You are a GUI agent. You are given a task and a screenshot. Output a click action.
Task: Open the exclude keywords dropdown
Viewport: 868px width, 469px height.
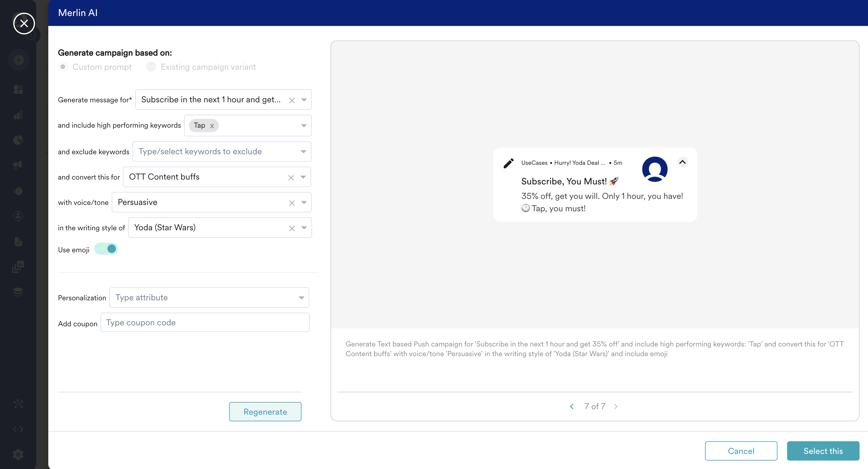[303, 152]
